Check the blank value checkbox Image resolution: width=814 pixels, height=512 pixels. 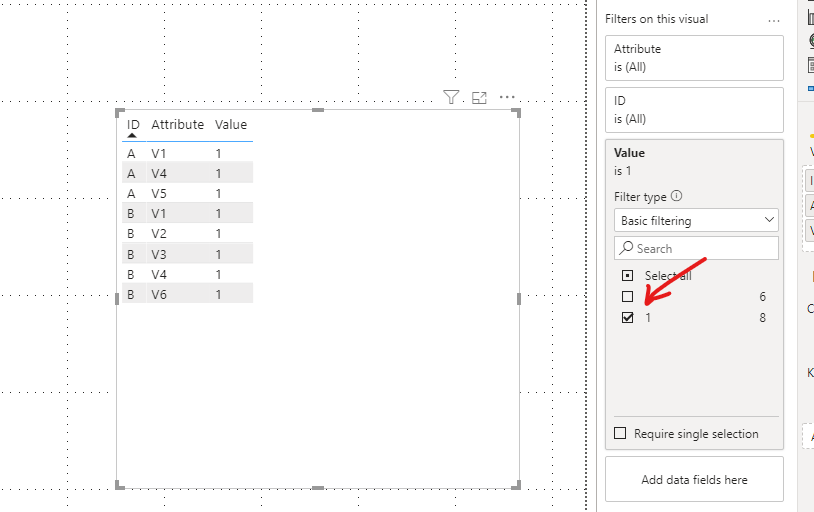(x=628, y=297)
